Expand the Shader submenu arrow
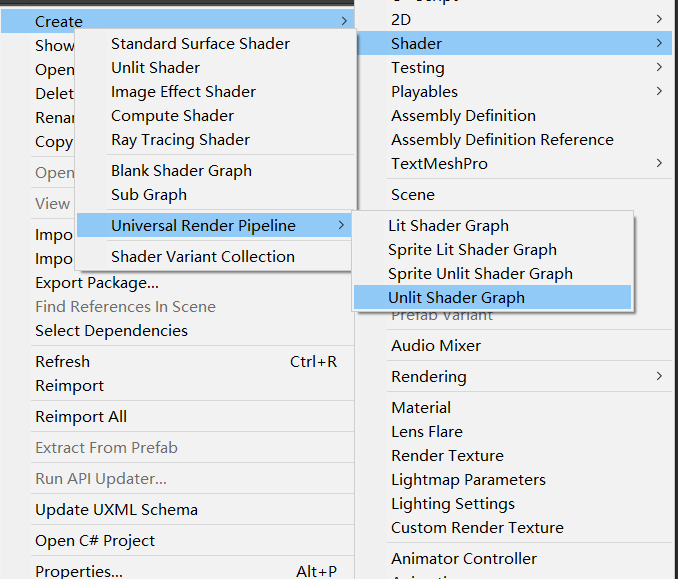 659,43
